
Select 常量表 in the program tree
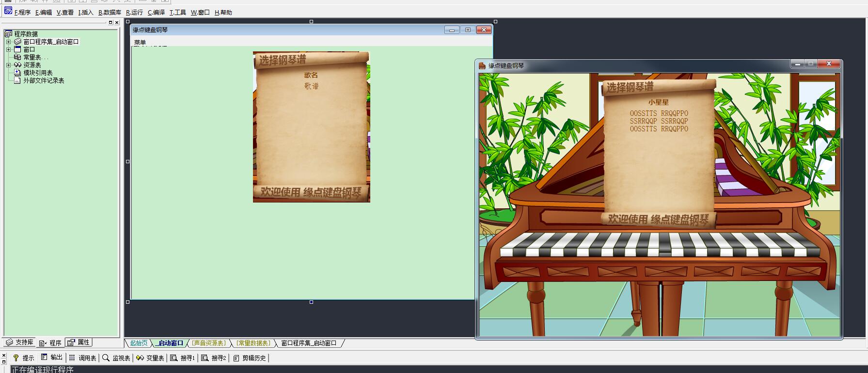35,57
